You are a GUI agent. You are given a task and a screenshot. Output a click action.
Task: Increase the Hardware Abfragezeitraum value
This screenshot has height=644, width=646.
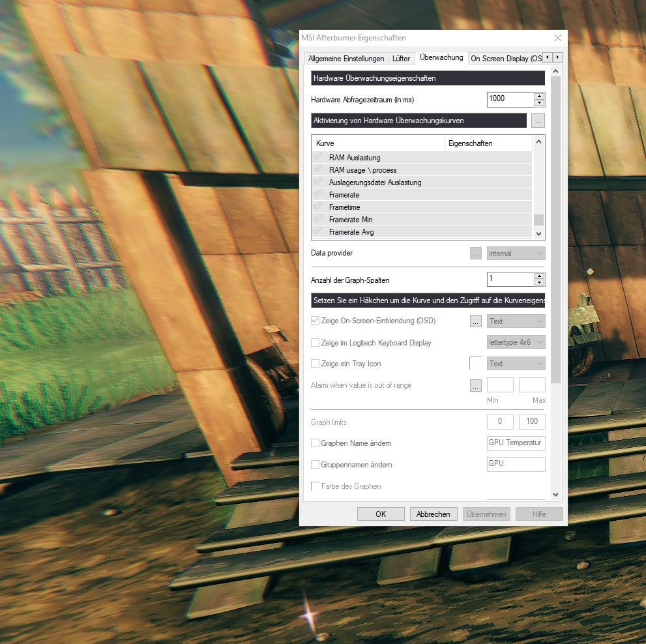click(539, 96)
